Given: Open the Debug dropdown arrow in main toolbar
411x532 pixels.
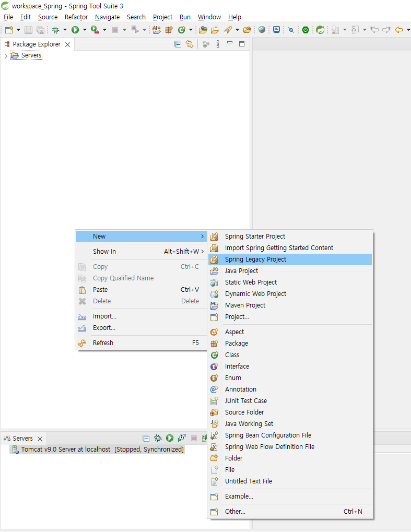Looking at the screenshot, I should click(x=65, y=30).
